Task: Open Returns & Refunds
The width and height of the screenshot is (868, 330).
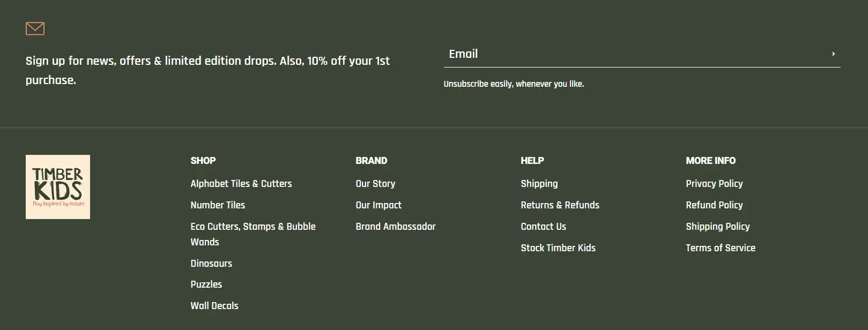Action: pos(560,205)
